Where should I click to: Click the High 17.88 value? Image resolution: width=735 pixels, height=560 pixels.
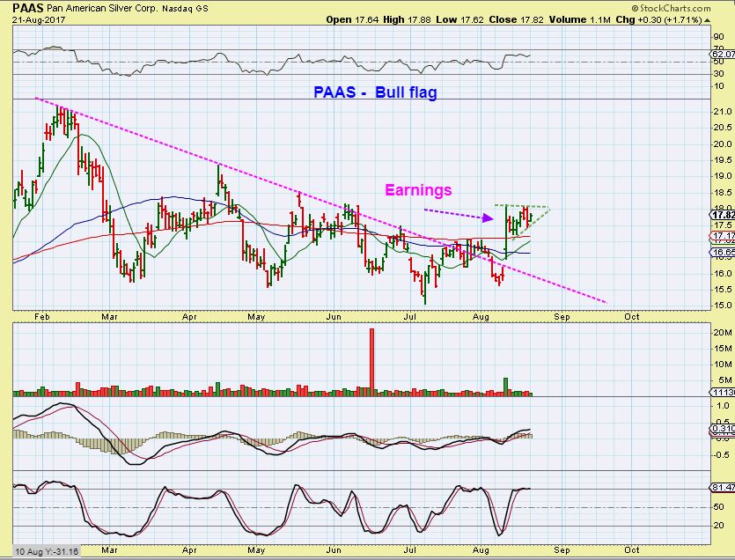407,19
